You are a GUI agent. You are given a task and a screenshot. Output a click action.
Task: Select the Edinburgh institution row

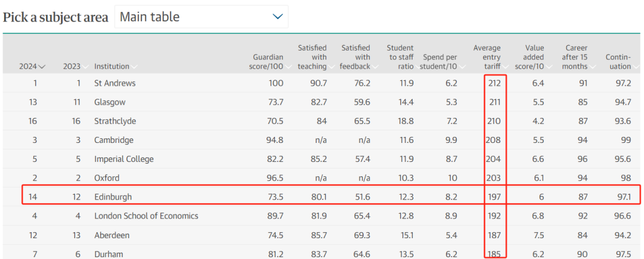pos(321,196)
